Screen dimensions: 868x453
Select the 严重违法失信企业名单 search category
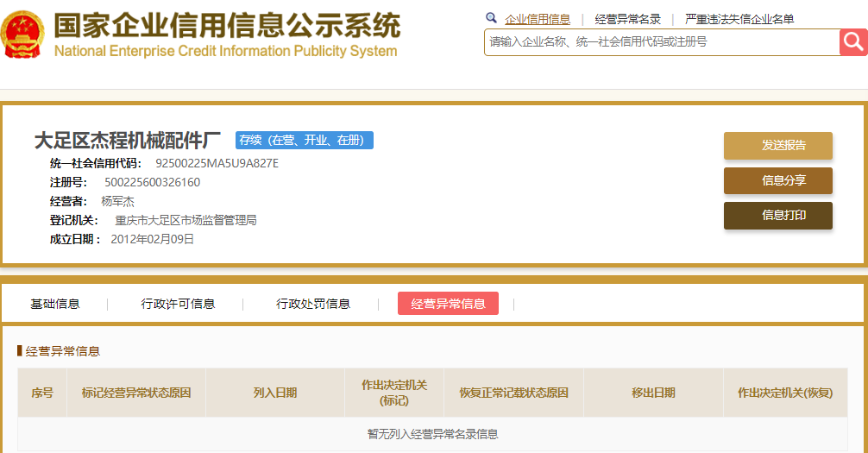click(739, 19)
